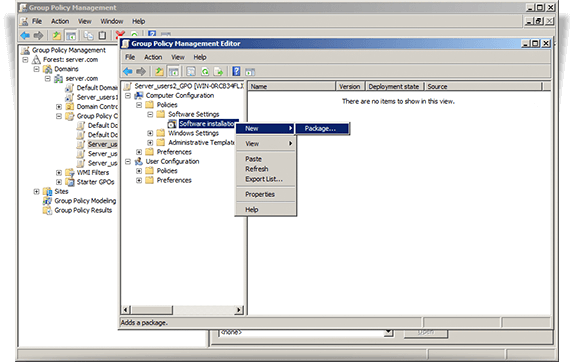Expand the Sites node
Viewport: 574px width, 362px height.
36,191
